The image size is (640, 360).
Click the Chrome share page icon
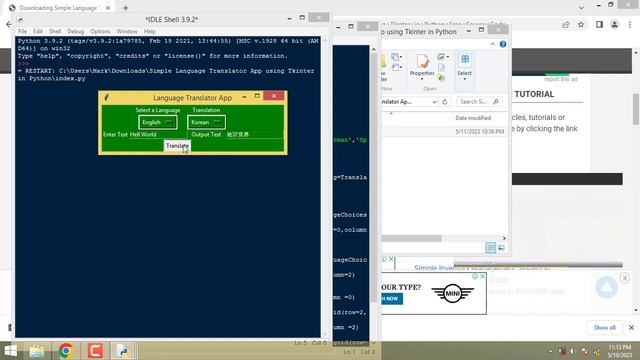click(565, 25)
